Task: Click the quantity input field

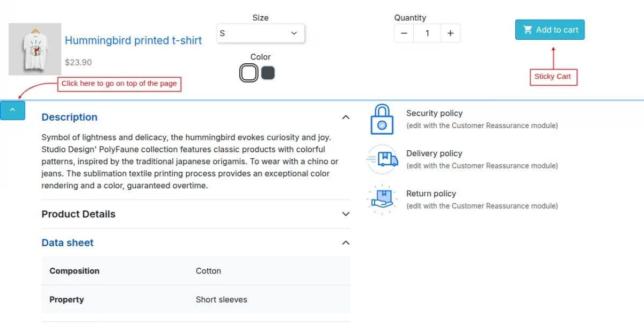Action: (x=427, y=33)
